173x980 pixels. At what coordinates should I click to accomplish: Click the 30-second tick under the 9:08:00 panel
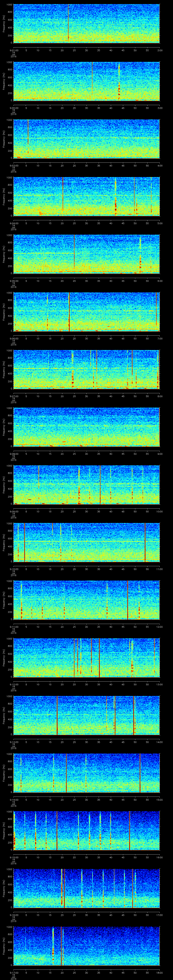86,454
